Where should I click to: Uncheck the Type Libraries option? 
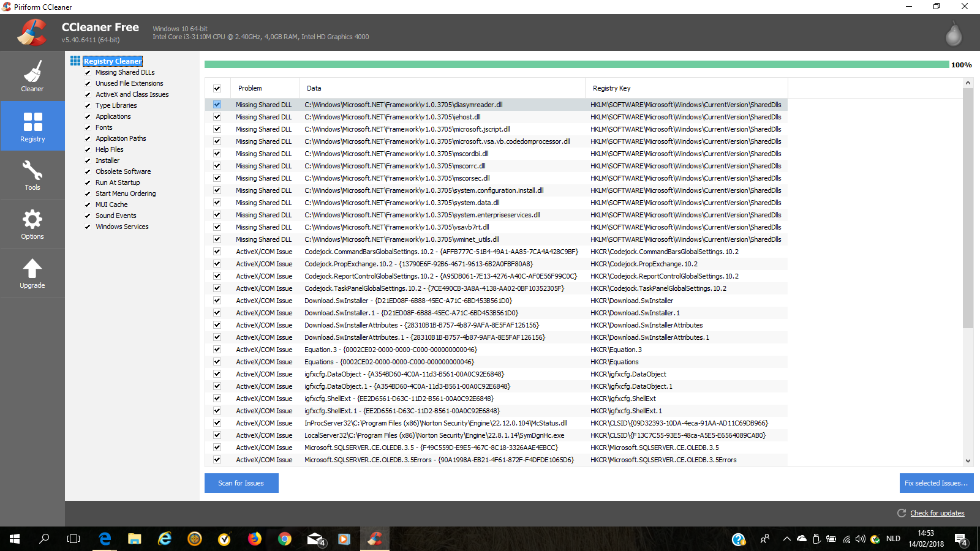[x=88, y=105]
